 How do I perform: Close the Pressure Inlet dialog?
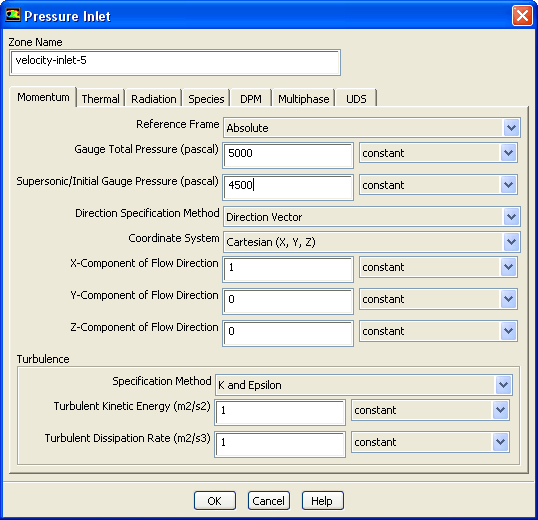(522, 16)
